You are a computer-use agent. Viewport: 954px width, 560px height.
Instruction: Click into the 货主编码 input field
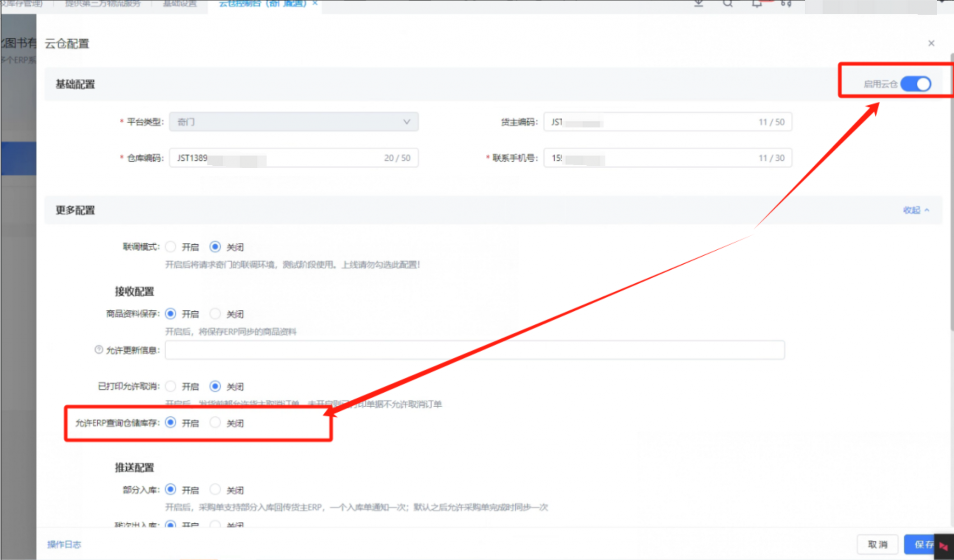point(668,122)
